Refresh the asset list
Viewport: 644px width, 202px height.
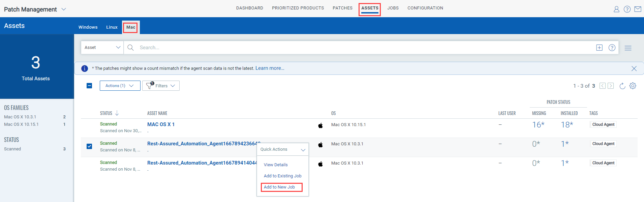[x=622, y=86]
